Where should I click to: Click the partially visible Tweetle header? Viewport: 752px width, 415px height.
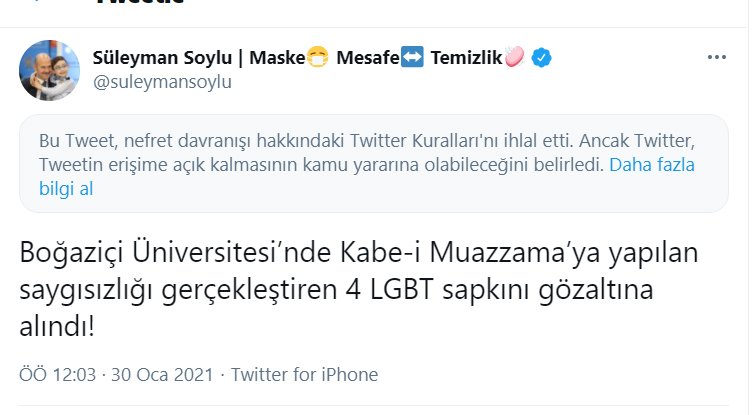coord(140,3)
